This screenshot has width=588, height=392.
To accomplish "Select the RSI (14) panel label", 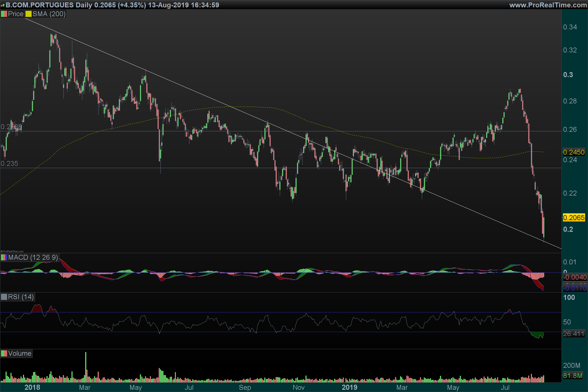I will pos(21,297).
